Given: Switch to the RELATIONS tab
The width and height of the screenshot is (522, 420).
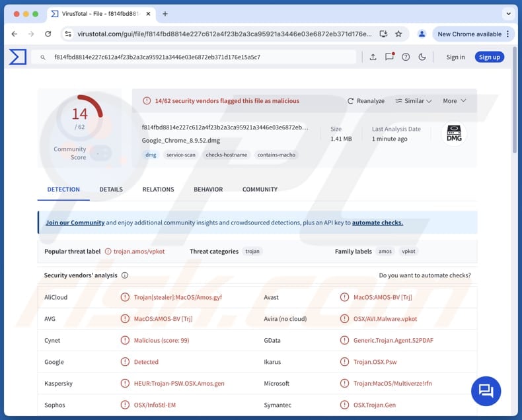Looking at the screenshot, I should point(158,190).
